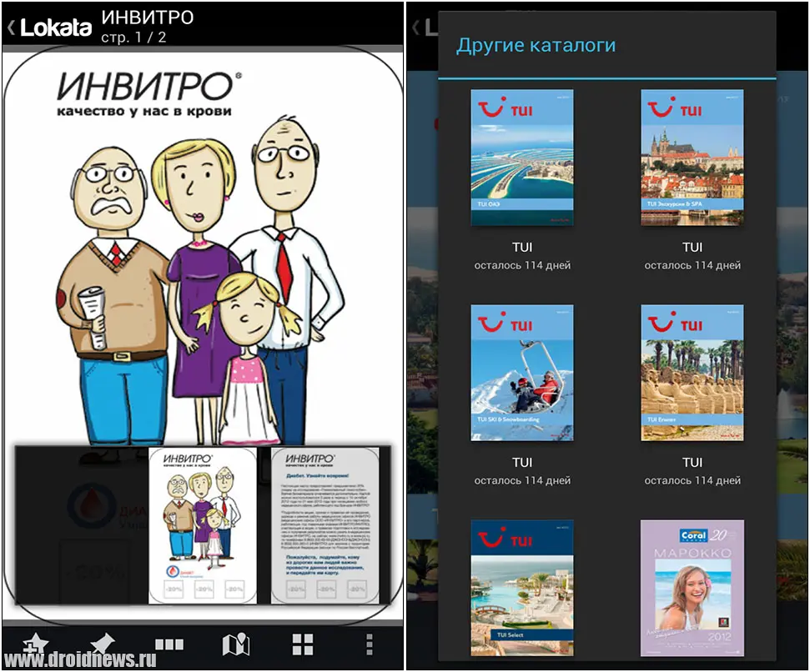Tap 'осталось 114 дней' under Экскурсии & SPA catalog
The image size is (810, 672).
[x=692, y=265]
